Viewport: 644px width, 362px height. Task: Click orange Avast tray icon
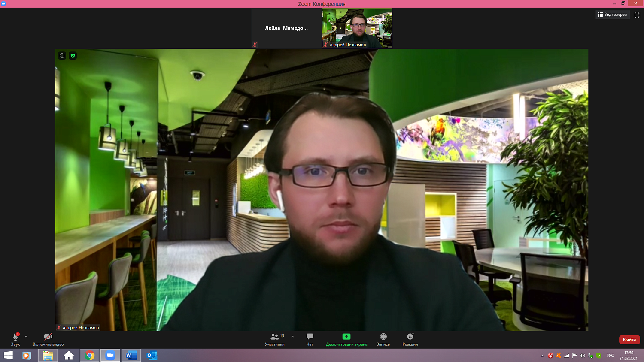[x=558, y=356]
